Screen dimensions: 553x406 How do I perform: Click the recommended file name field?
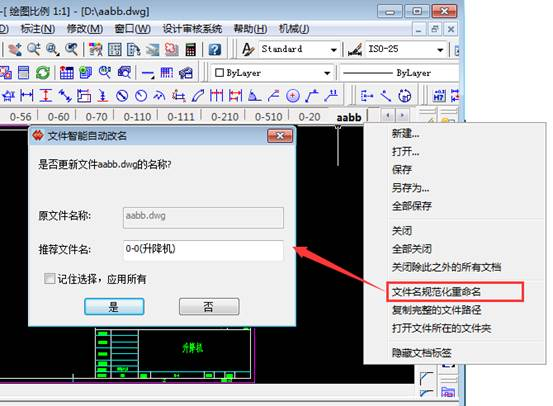[x=203, y=250]
